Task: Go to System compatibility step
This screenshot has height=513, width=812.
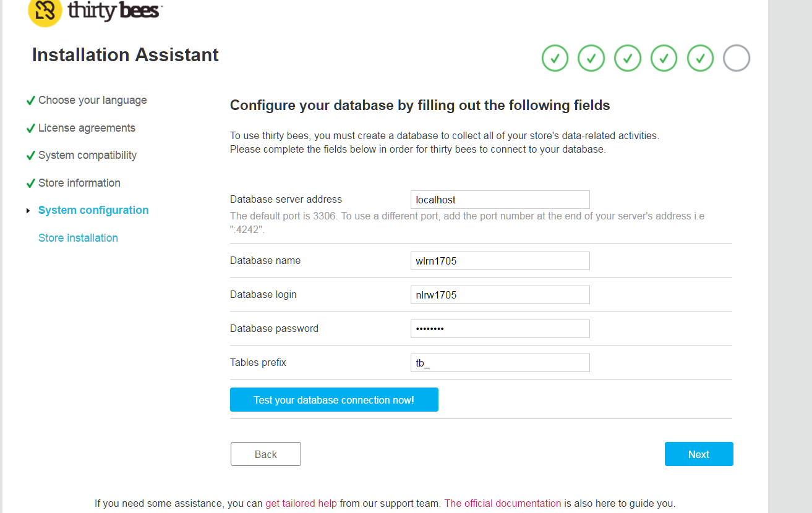Action: pyautogui.click(x=87, y=155)
